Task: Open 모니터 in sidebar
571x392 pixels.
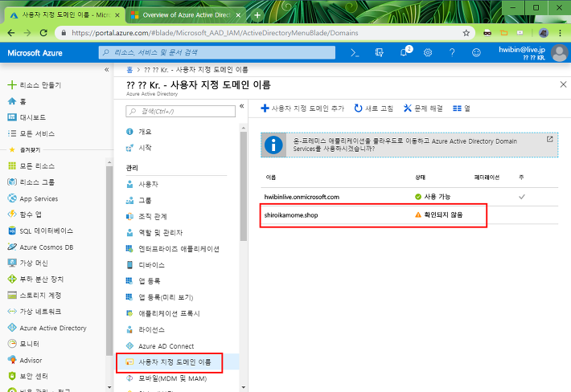Action: 23,344
